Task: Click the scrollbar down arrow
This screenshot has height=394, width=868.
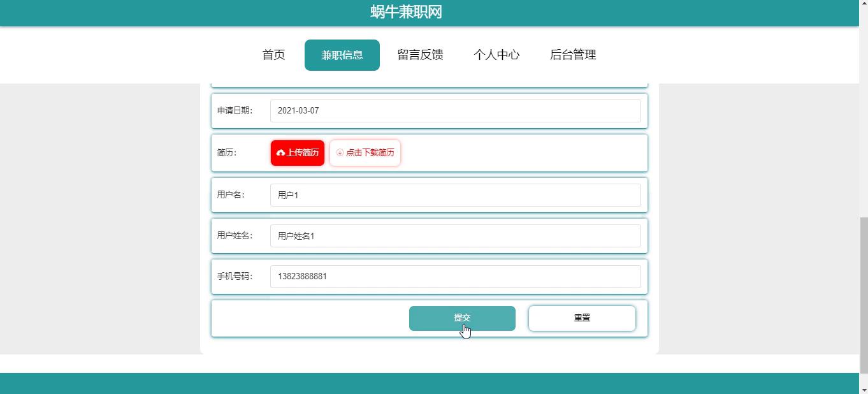Action: (864, 389)
